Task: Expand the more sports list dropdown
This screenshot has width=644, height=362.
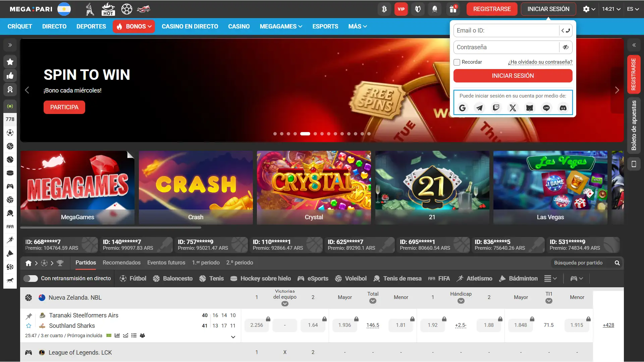Action: [551, 279]
